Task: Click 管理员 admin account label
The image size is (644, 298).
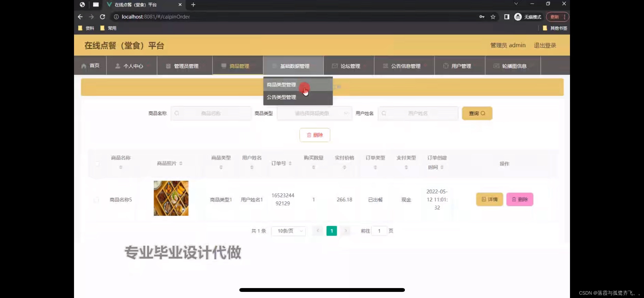Action: [x=508, y=45]
